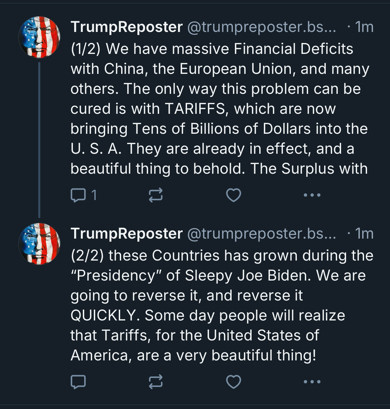The image size is (390, 409).
Task: Click the 1m timestamp on second post
Action: [x=364, y=234]
